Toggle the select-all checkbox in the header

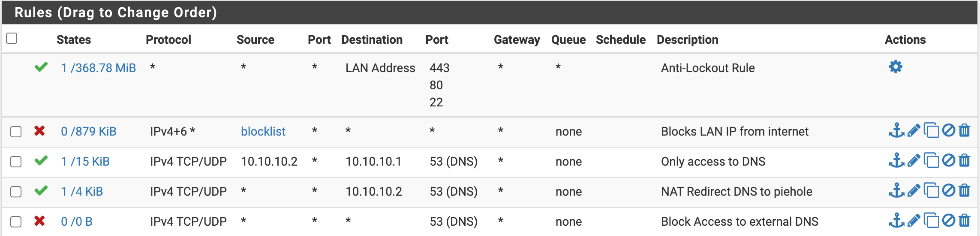coord(12,38)
